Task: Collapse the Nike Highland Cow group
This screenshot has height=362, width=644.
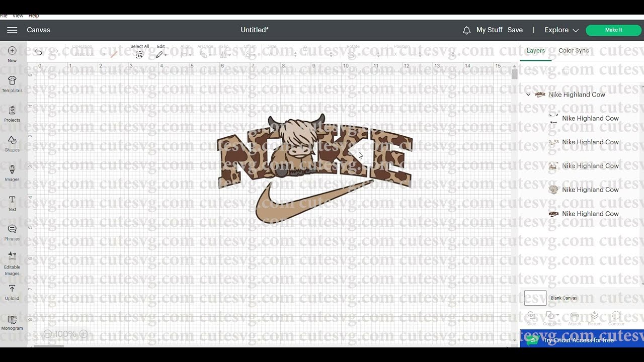Action: coord(528,95)
